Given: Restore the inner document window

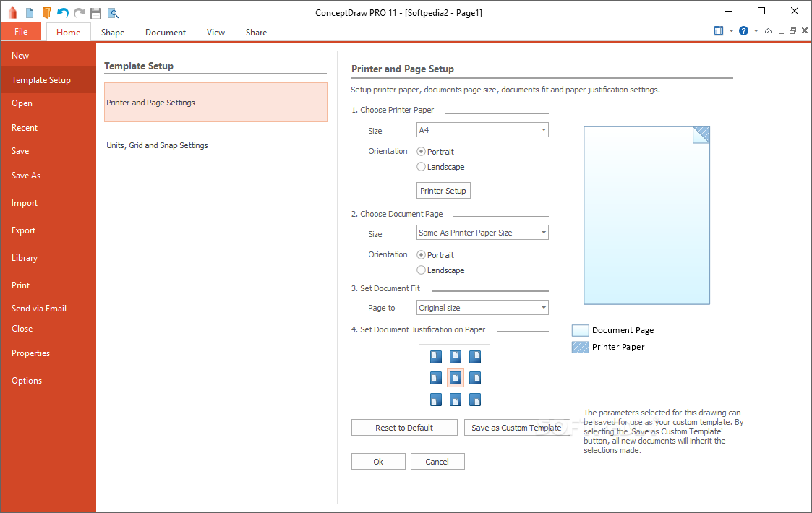Looking at the screenshot, I should (x=792, y=31).
